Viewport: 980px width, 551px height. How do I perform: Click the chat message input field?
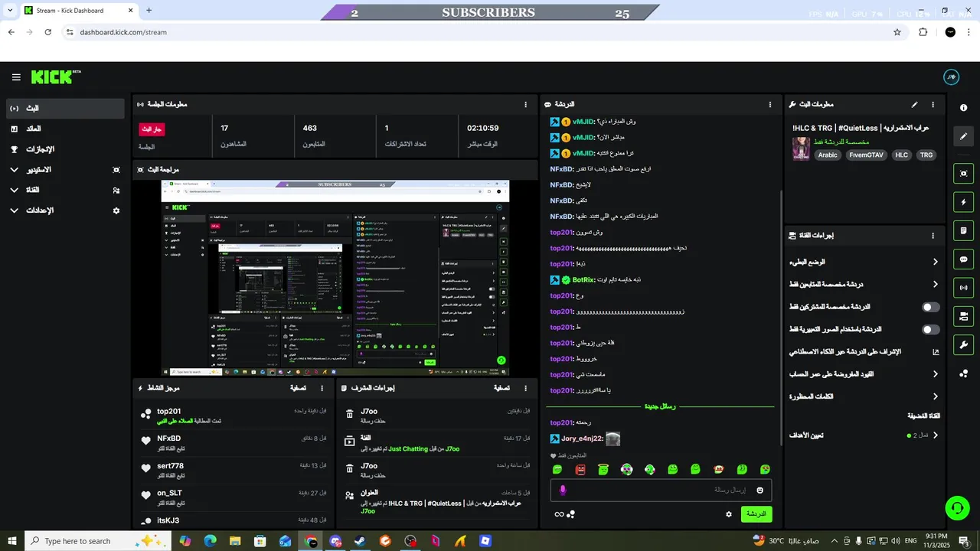click(x=661, y=490)
